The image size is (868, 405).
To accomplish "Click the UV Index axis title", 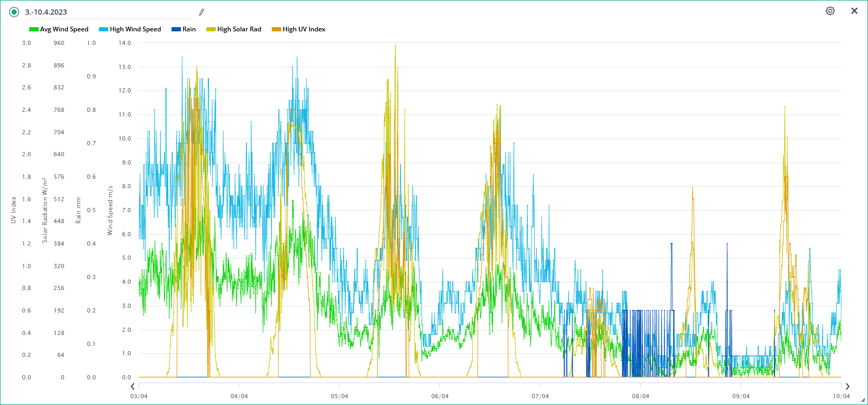I will coord(14,210).
